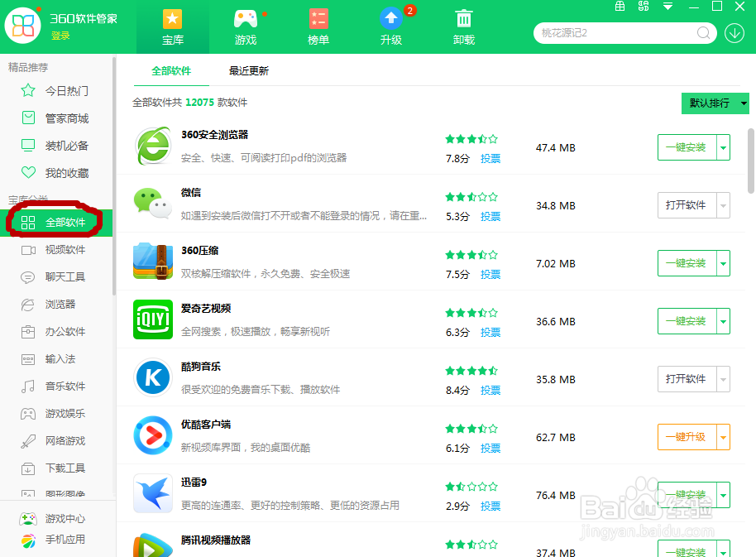Screen dimensions: 756x557
Task: Click 一键升级 for 优酷客户端
Action: point(687,437)
